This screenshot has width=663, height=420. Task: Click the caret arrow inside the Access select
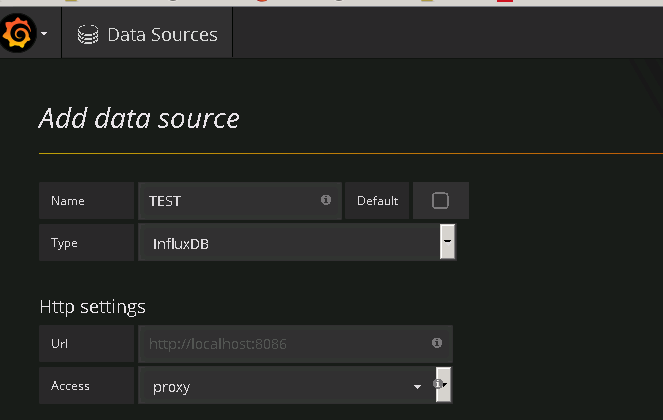coord(417,386)
